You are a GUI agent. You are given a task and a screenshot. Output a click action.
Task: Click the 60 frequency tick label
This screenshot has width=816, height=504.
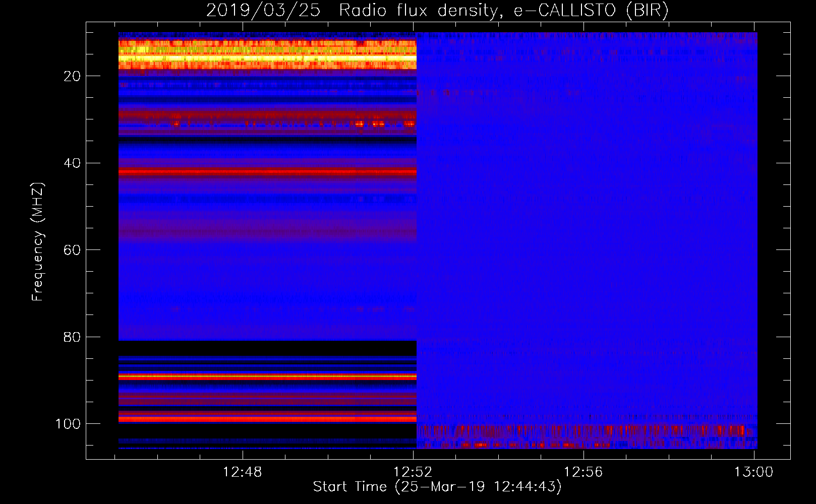(x=72, y=250)
